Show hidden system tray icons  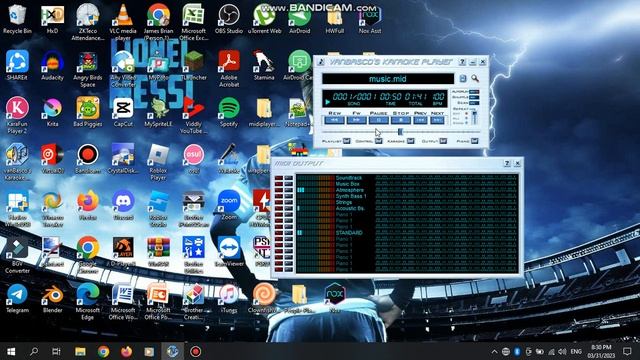click(x=494, y=351)
